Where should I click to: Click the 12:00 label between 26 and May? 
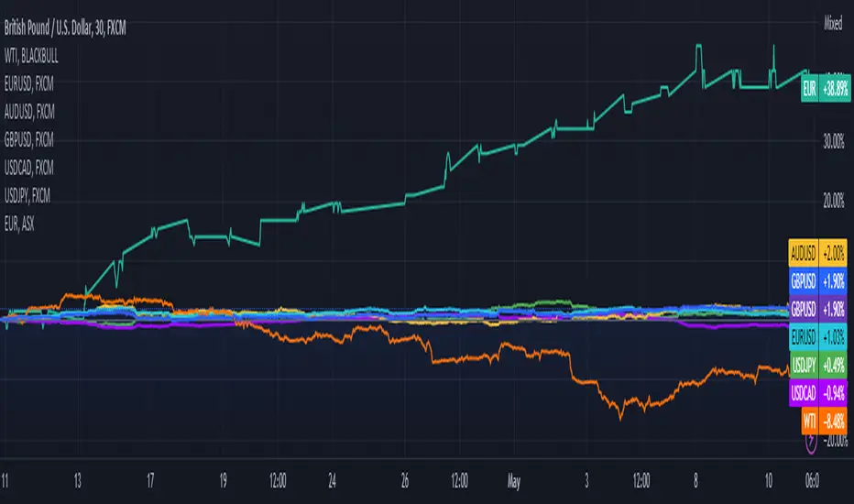[x=459, y=481]
